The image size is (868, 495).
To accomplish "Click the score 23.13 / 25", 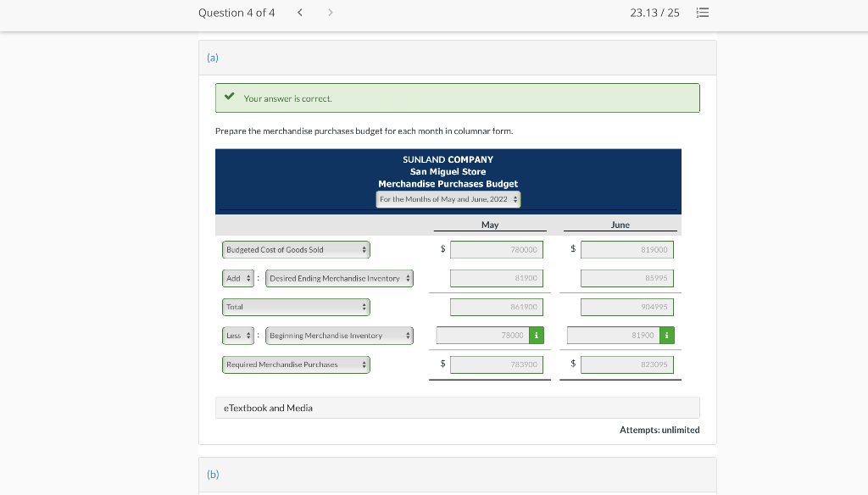I will tap(654, 13).
